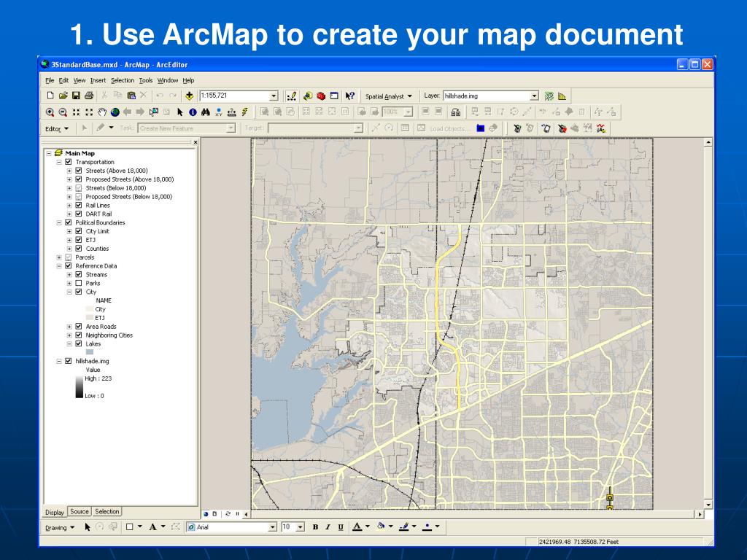Click the Print icon
Screen dimensions: 747x560
coord(88,96)
